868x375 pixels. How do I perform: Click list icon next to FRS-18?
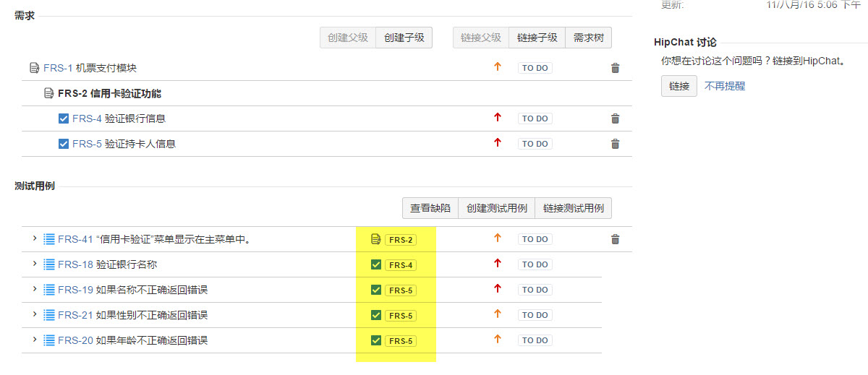click(49, 264)
